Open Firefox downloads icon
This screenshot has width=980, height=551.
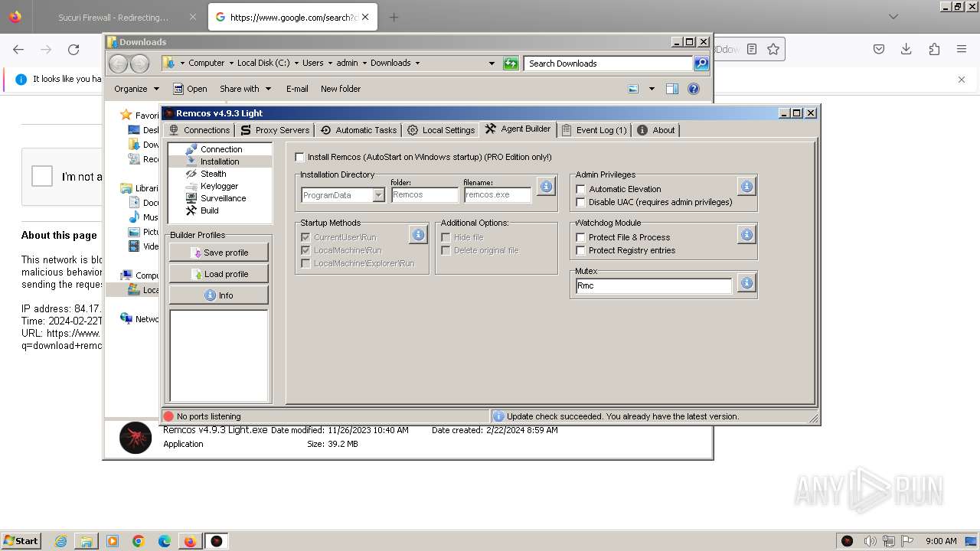click(x=906, y=49)
